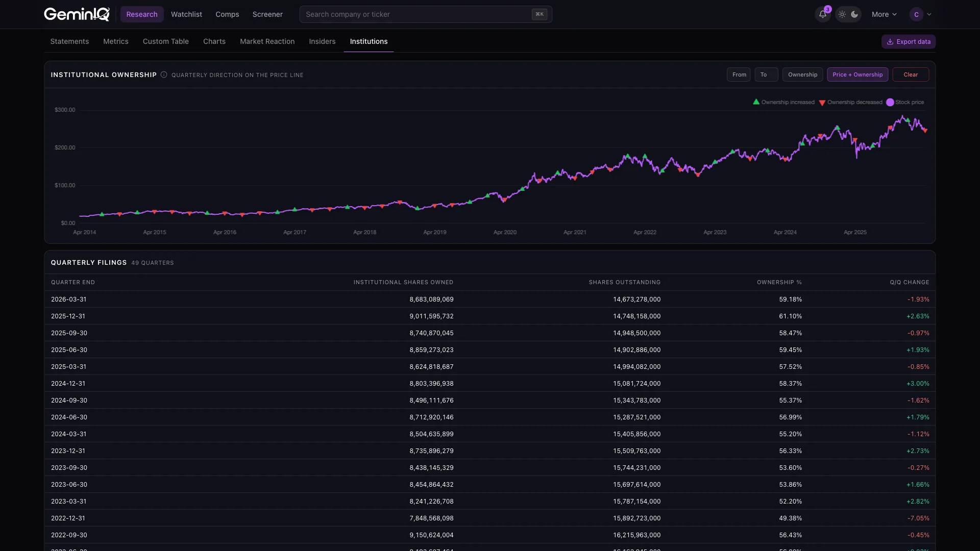Click the 8,740,870,045 shares owned value
This screenshot has height=551, width=980.
(x=431, y=333)
